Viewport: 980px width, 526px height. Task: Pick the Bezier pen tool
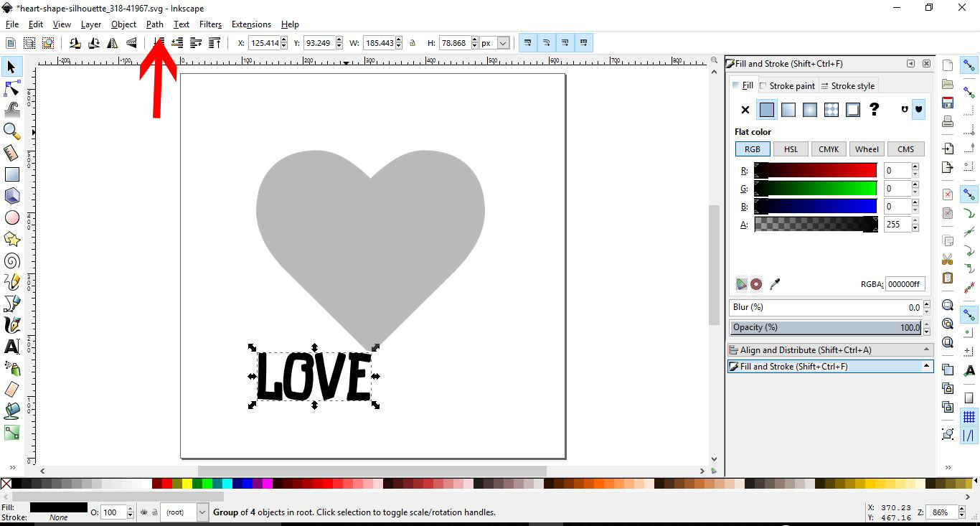pyautogui.click(x=11, y=304)
